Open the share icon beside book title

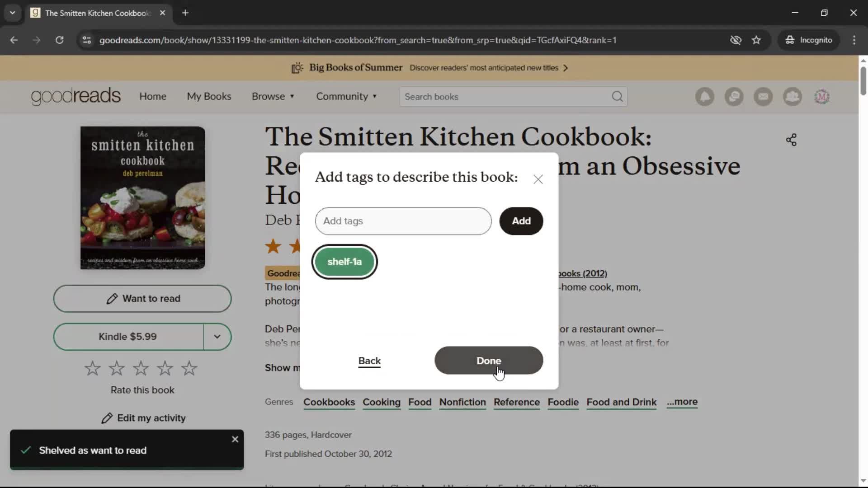pyautogui.click(x=791, y=140)
